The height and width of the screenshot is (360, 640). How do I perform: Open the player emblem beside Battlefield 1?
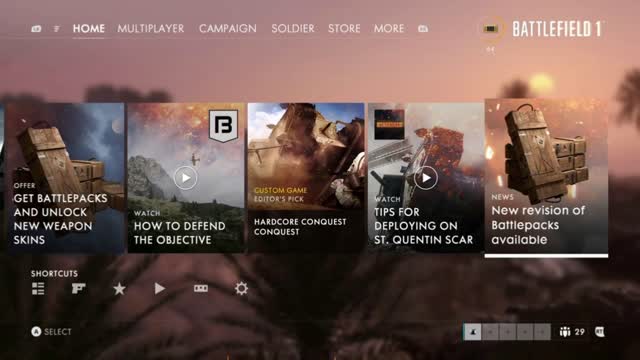coord(491,29)
